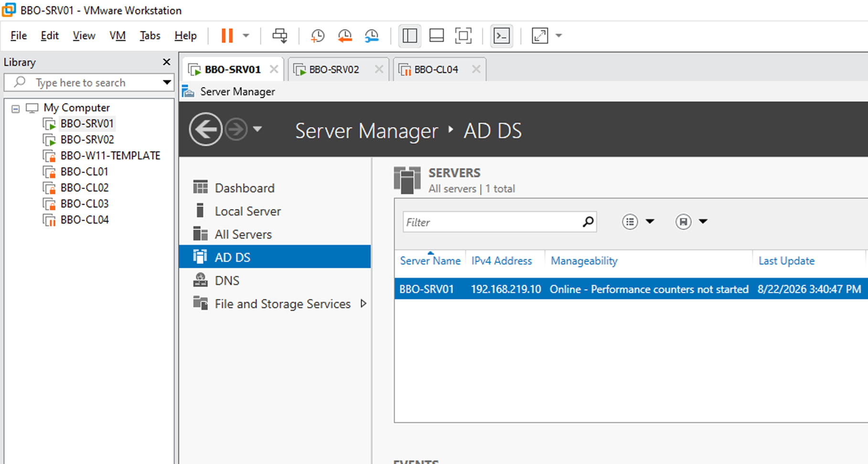Click the stretch guest display icon
868x464 pixels.
pos(540,36)
